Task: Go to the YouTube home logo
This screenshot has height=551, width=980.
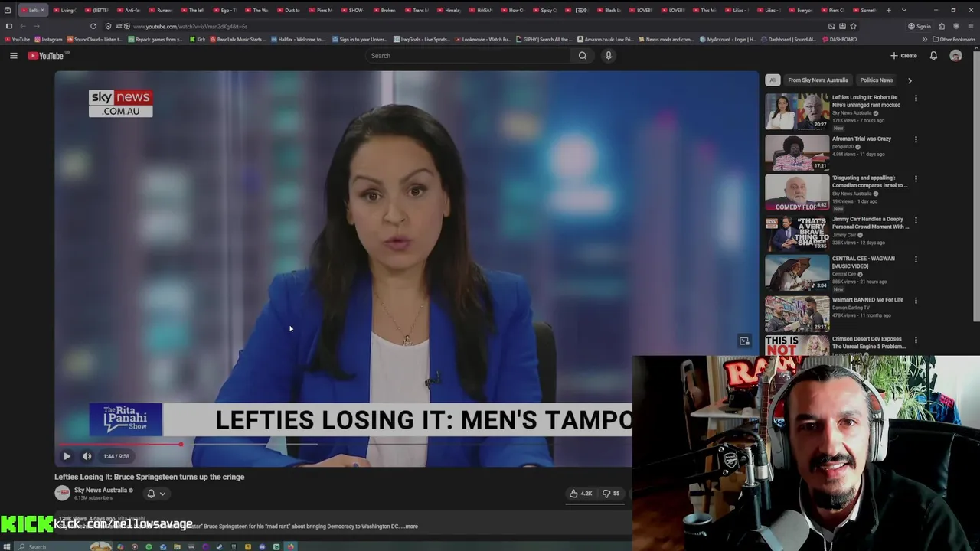Action: 47,55
